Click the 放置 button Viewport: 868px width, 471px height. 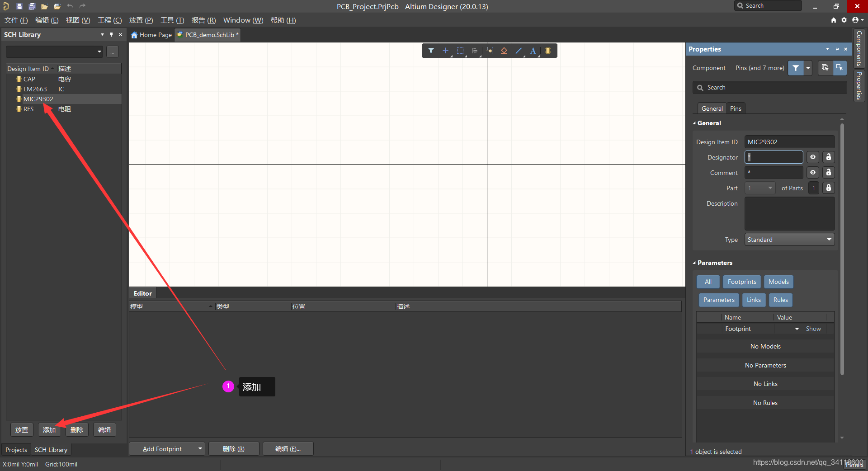click(22, 430)
